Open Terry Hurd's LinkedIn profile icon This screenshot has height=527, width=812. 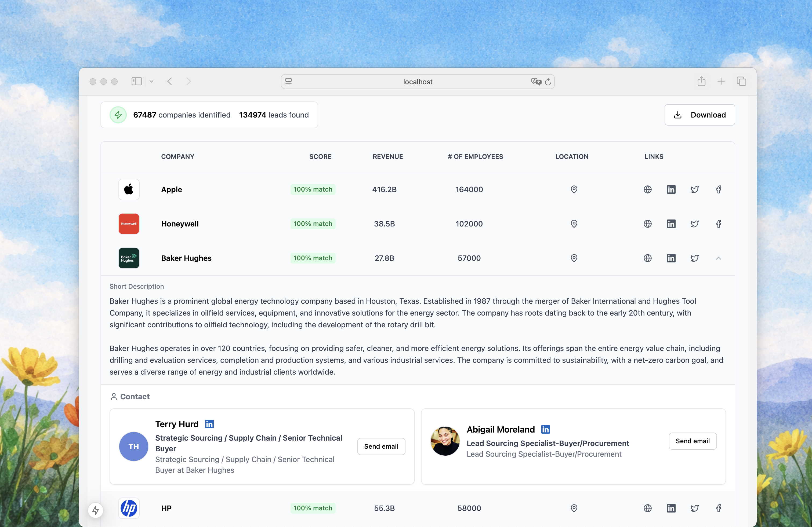(x=209, y=424)
